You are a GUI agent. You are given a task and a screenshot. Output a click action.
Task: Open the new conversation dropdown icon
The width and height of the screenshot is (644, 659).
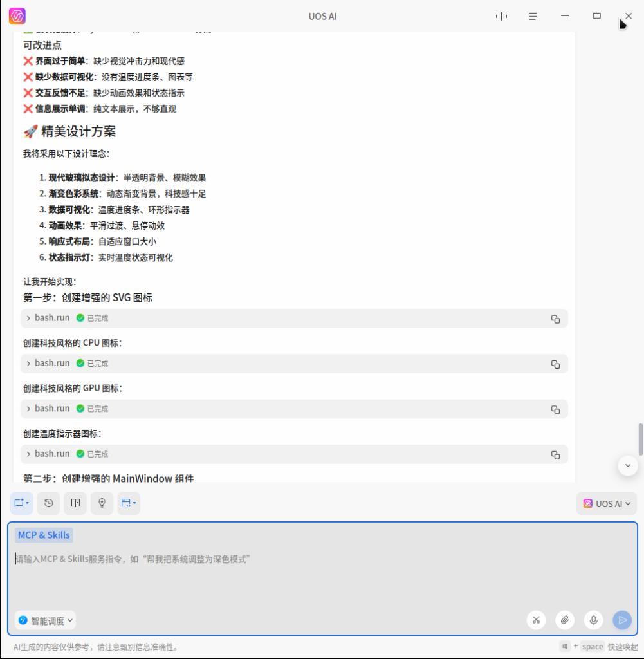(x=21, y=503)
